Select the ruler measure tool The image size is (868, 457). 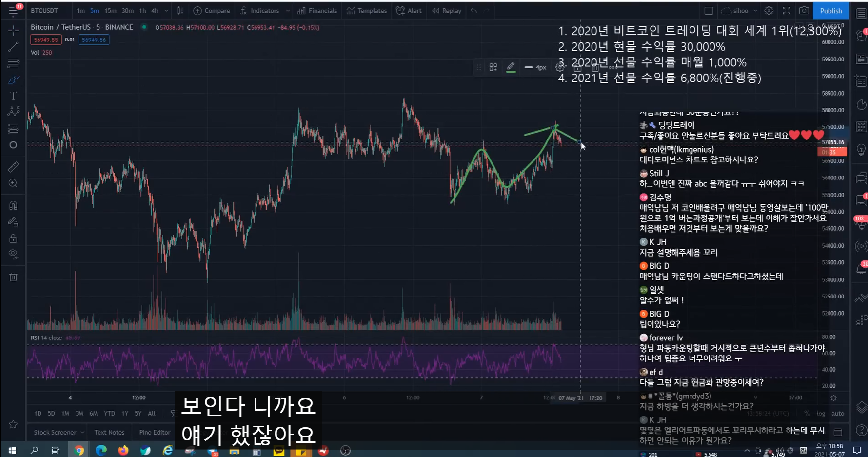coord(13,167)
